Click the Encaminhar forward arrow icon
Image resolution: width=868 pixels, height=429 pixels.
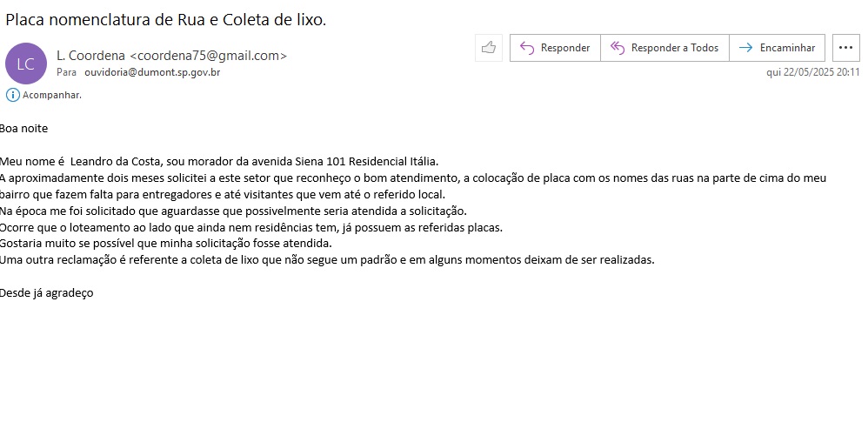tap(745, 48)
